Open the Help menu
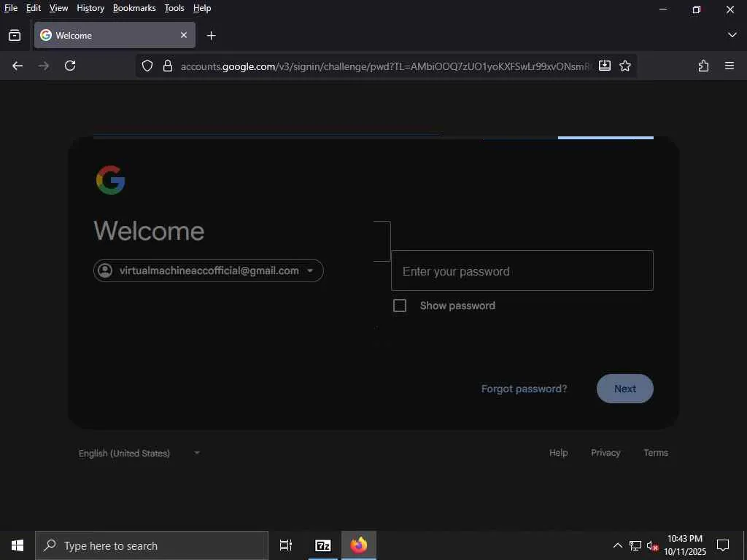This screenshot has width=747, height=560. pos(202,8)
